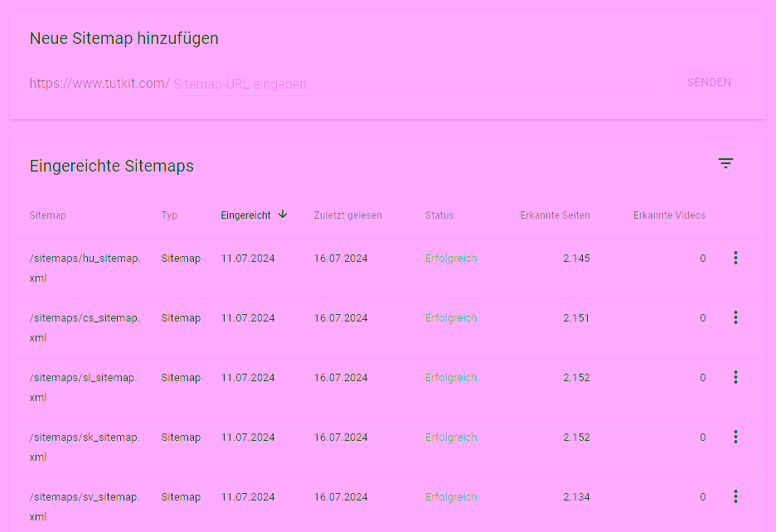Image resolution: width=776 pixels, height=532 pixels.
Task: Open the options menu for sk_sitemap.xml
Action: click(735, 437)
